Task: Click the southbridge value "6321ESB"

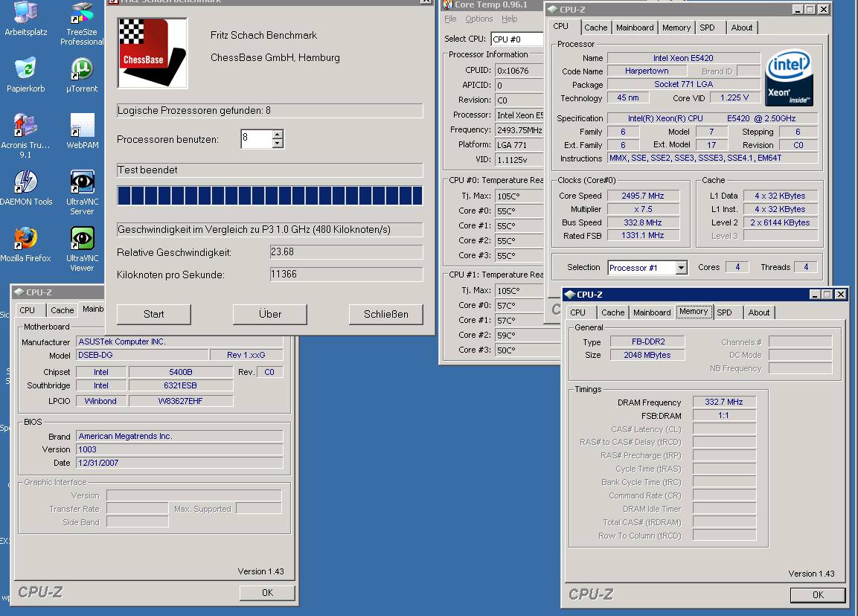Action: pyautogui.click(x=181, y=385)
